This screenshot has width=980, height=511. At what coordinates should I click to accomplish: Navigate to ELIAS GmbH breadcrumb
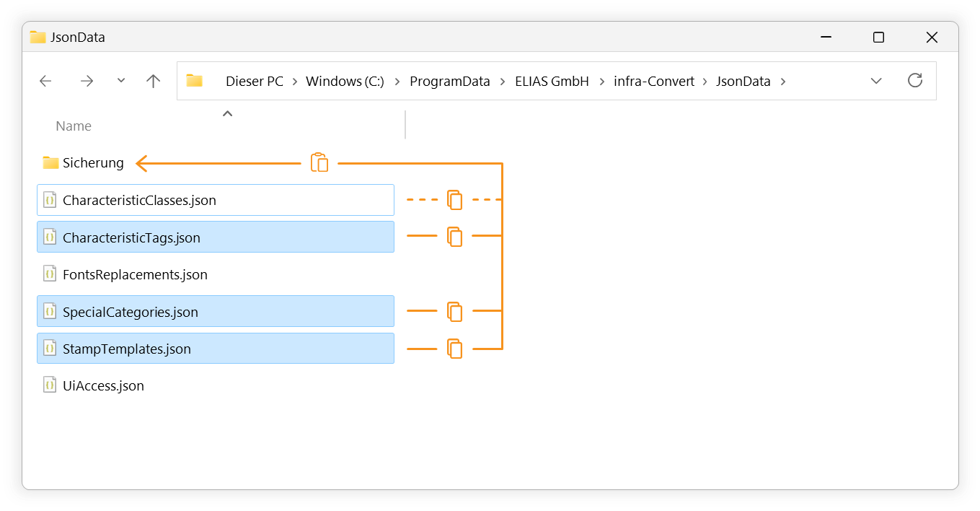point(552,82)
